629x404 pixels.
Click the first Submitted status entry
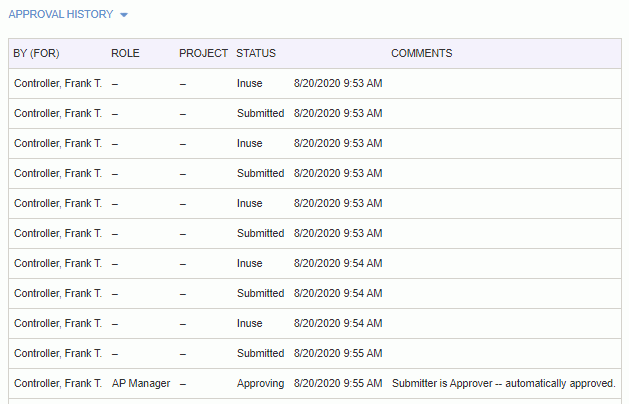(x=260, y=114)
